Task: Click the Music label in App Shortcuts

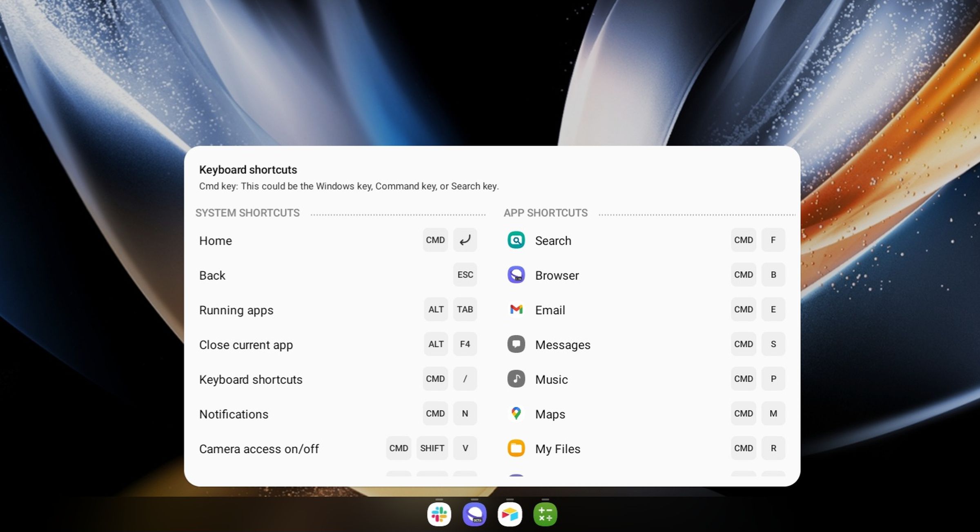Action: 552,379
